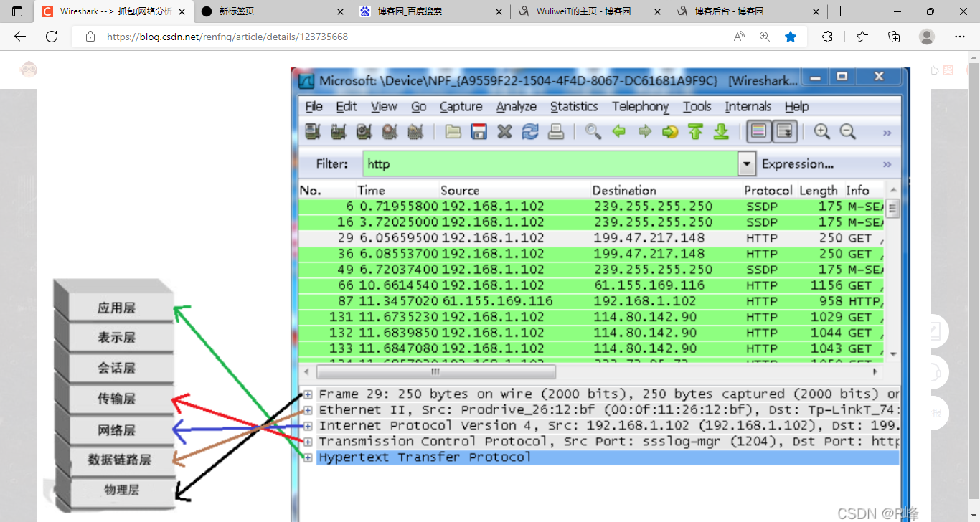The height and width of the screenshot is (522, 980).
Task: Switch to the WuliweiT的主页 tab
Action: pos(590,11)
